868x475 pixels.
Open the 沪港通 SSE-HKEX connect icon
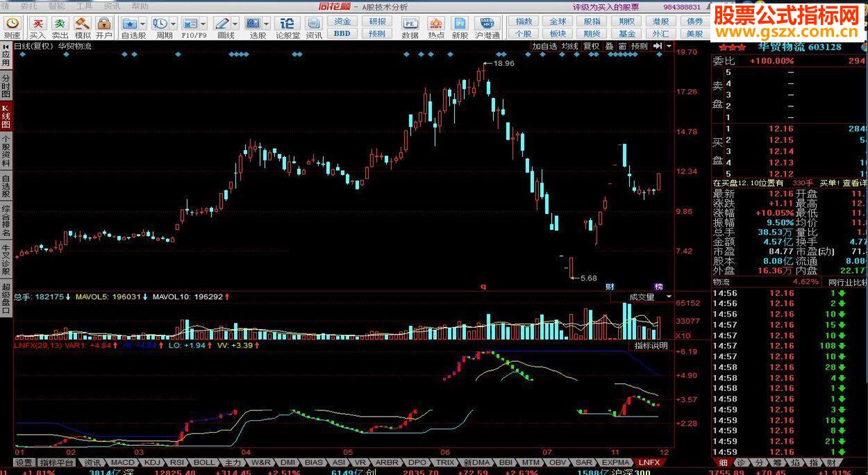tap(487, 27)
